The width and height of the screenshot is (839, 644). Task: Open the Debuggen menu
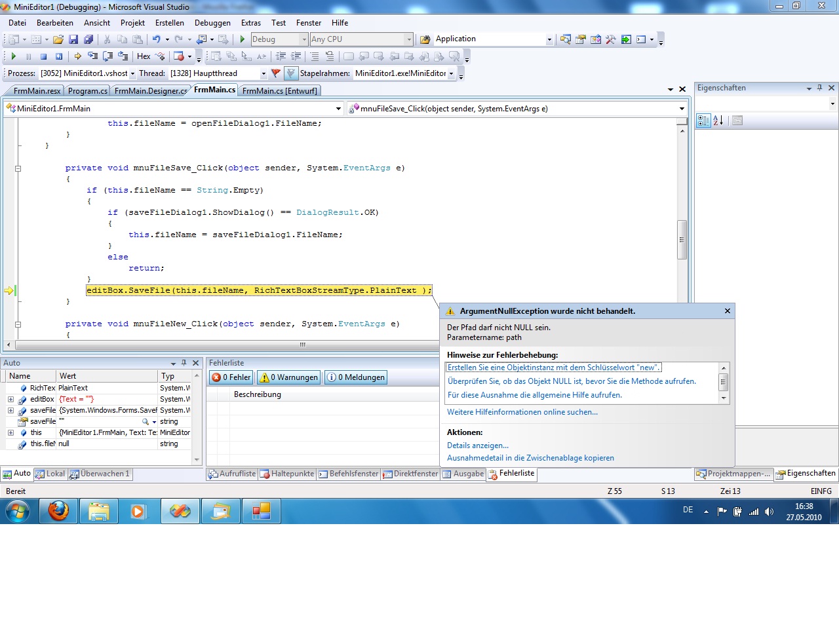pyautogui.click(x=212, y=23)
